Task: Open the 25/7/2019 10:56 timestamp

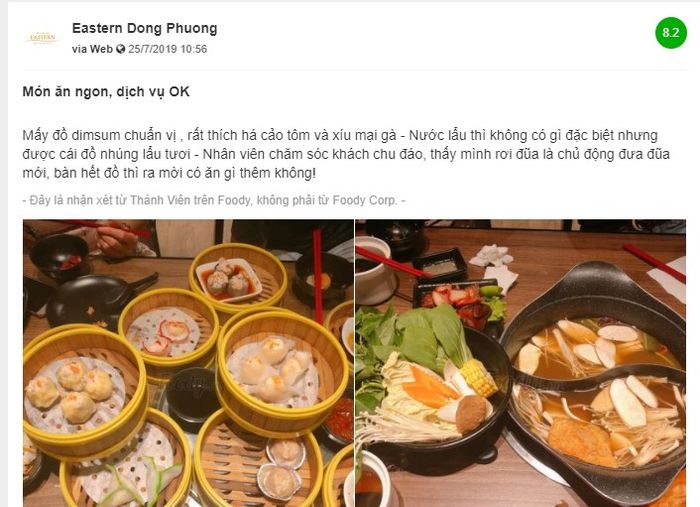Action: [168, 49]
